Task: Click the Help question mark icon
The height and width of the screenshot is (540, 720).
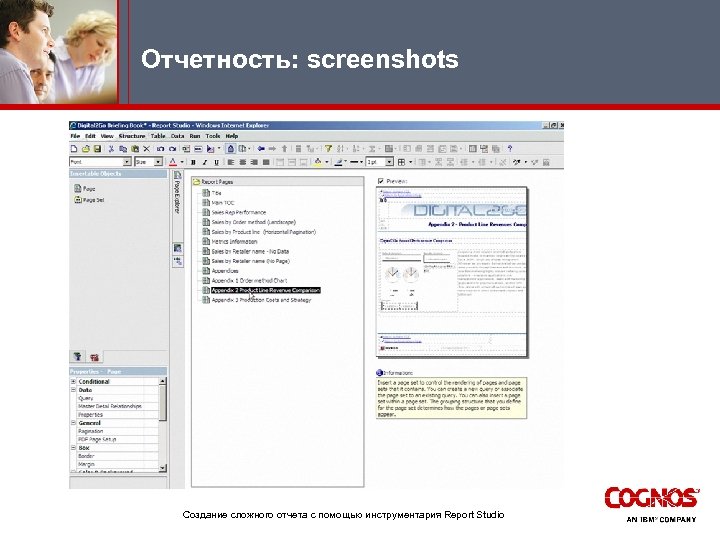Action: [x=509, y=149]
